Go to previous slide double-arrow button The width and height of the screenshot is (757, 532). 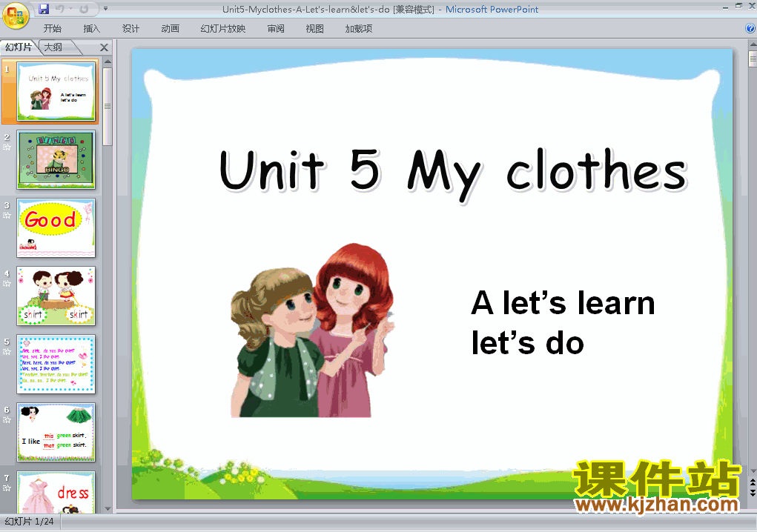753,482
